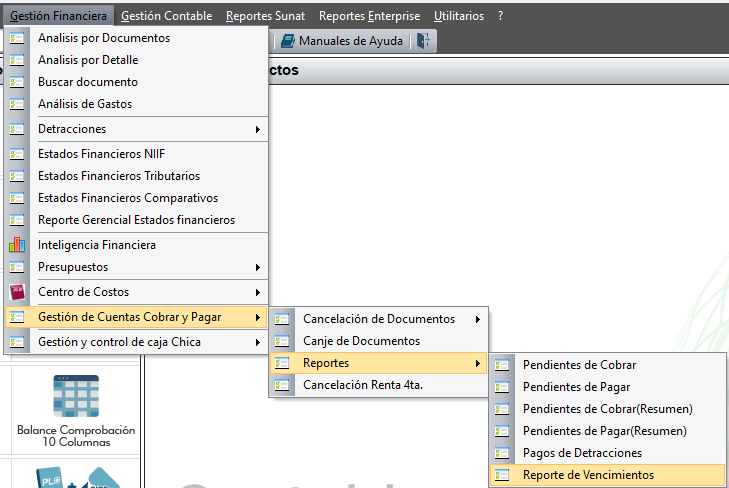Open Estados Financieros Tributarios

(x=136, y=176)
